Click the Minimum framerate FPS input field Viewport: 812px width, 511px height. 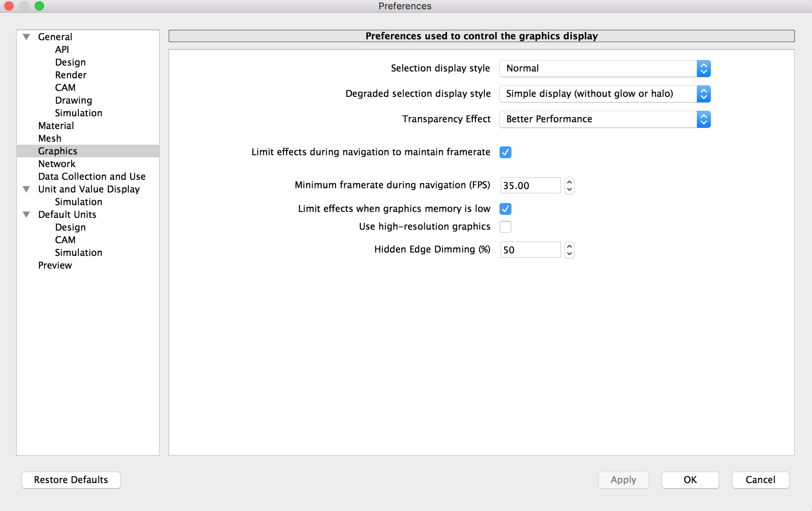click(x=530, y=185)
